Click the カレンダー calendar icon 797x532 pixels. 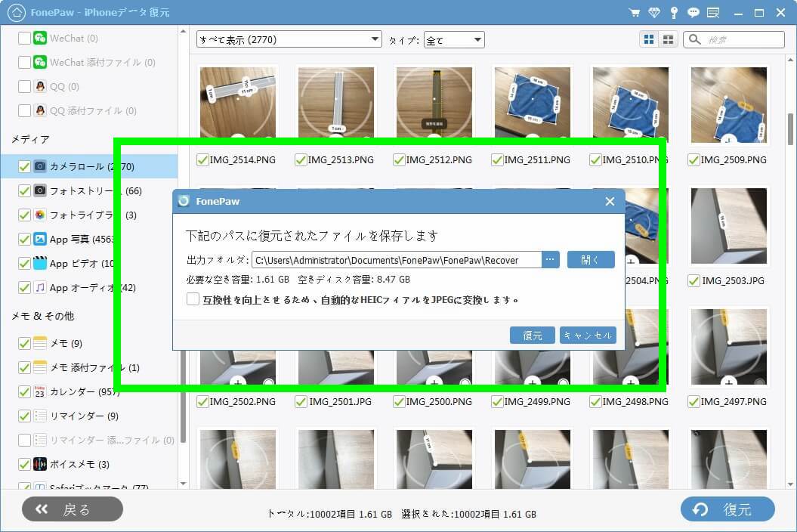tap(40, 391)
